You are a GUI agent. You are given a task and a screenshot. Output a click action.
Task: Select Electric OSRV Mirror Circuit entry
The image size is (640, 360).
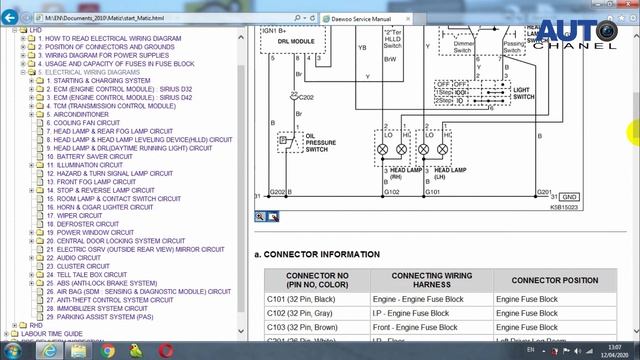pyautogui.click(x=135, y=249)
